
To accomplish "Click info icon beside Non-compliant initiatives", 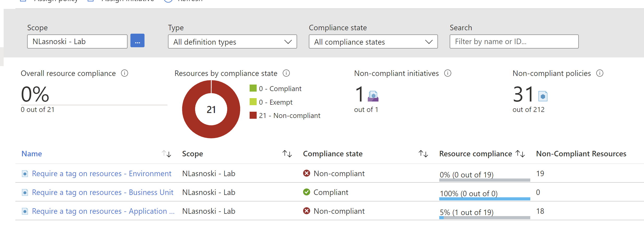I will point(448,73).
